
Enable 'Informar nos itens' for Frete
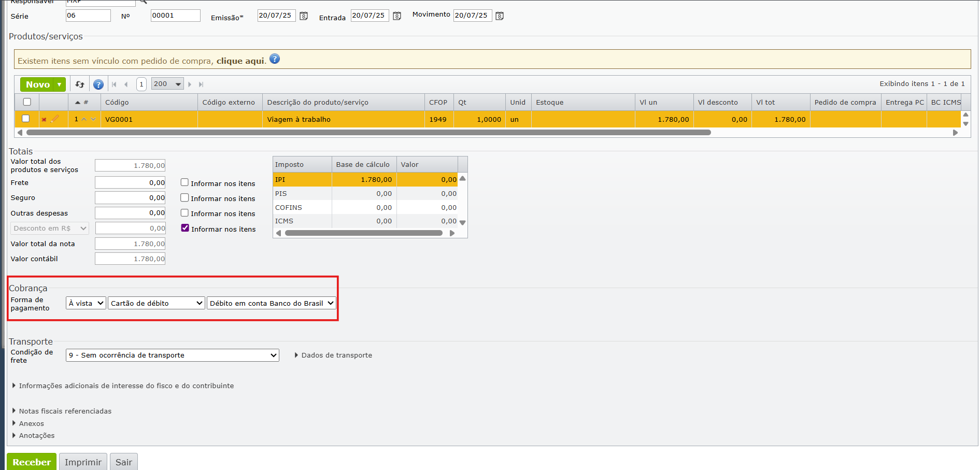[184, 182]
